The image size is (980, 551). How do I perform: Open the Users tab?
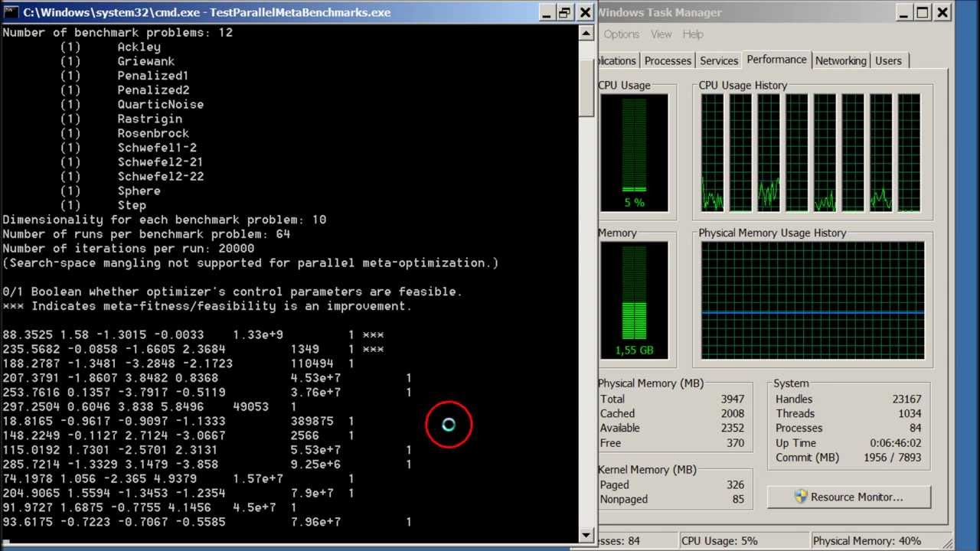(x=888, y=60)
